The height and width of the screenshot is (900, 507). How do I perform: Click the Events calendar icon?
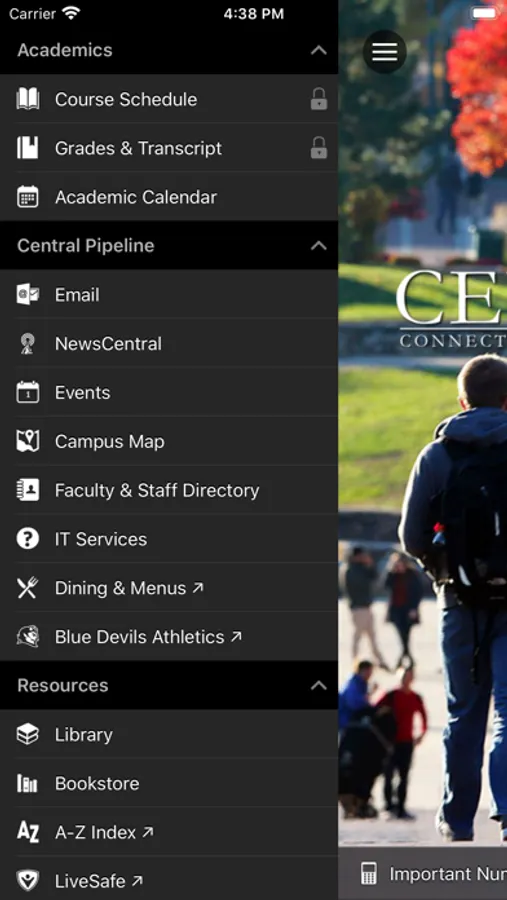click(28, 392)
